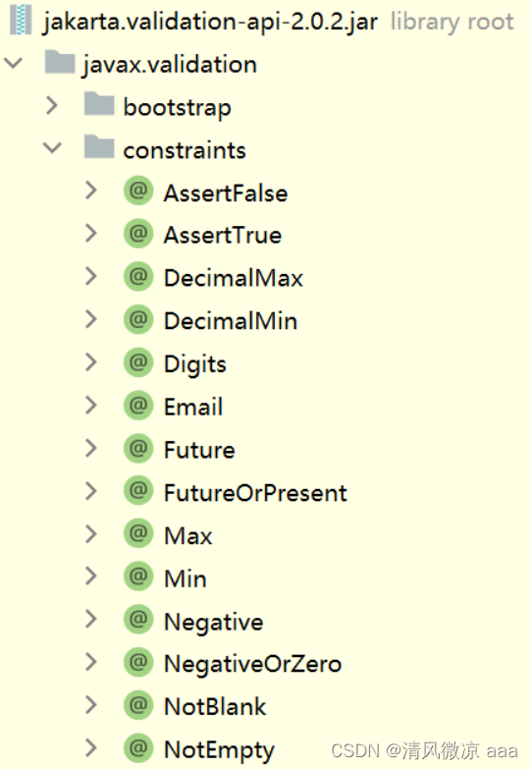The image size is (532, 769).
Task: Select the Future annotation entry
Action: tap(199, 450)
